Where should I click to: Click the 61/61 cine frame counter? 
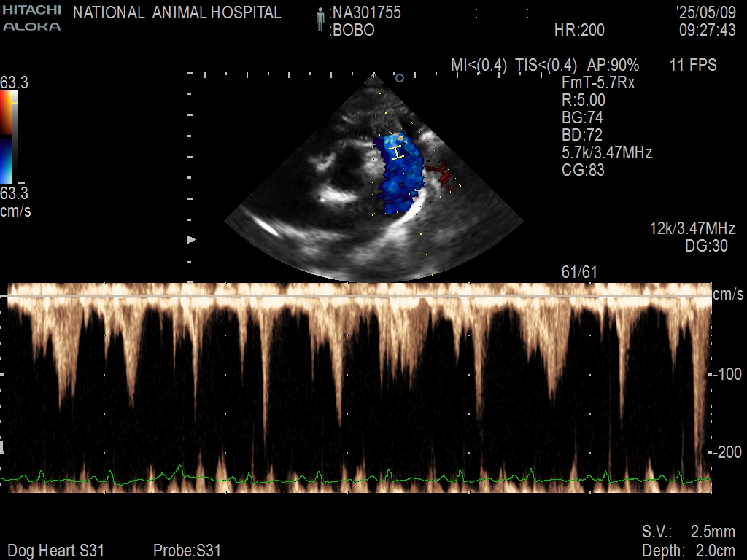click(x=576, y=273)
